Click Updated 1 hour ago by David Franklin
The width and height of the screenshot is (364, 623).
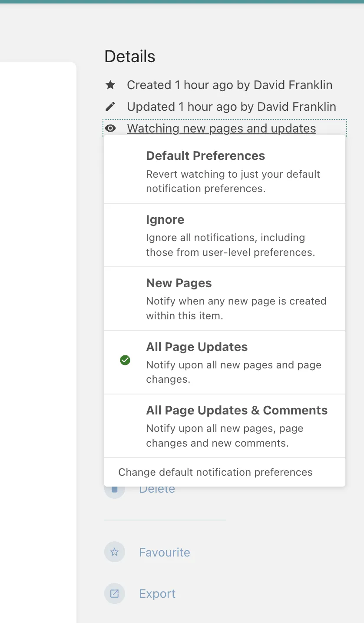click(x=232, y=107)
